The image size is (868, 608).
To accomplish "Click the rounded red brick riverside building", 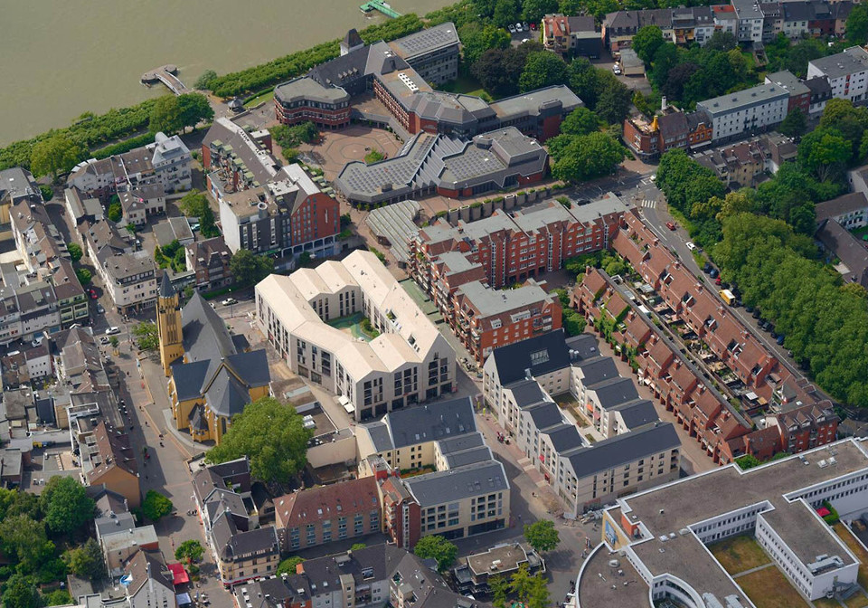I will pyautogui.click(x=312, y=101).
